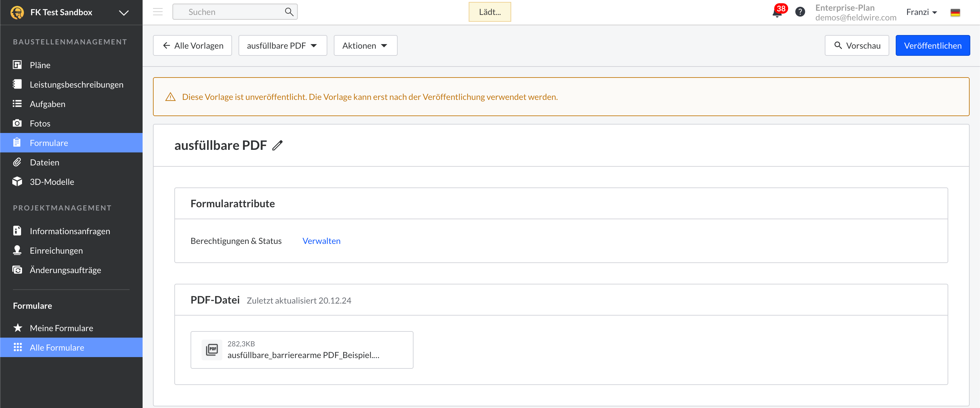Screen dimensions: 980x408
Task: Click the demos@fieldwire.com account text
Action: pos(856,18)
